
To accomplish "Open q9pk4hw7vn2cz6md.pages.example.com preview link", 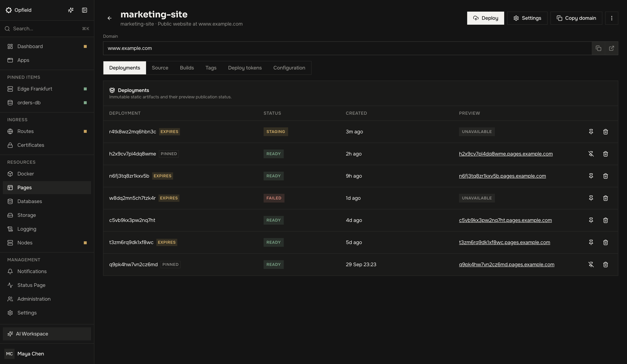I will (x=507, y=265).
